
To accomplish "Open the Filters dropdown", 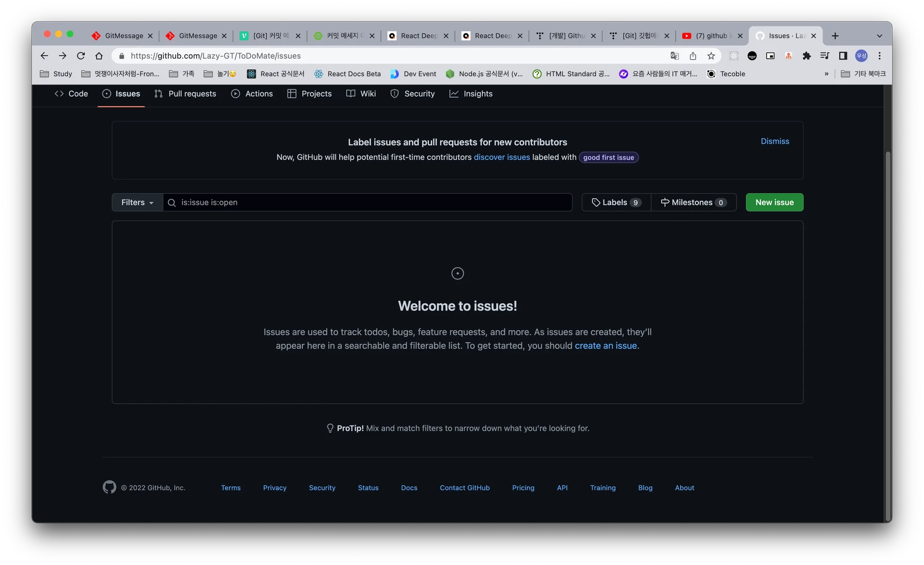I will pyautogui.click(x=137, y=202).
